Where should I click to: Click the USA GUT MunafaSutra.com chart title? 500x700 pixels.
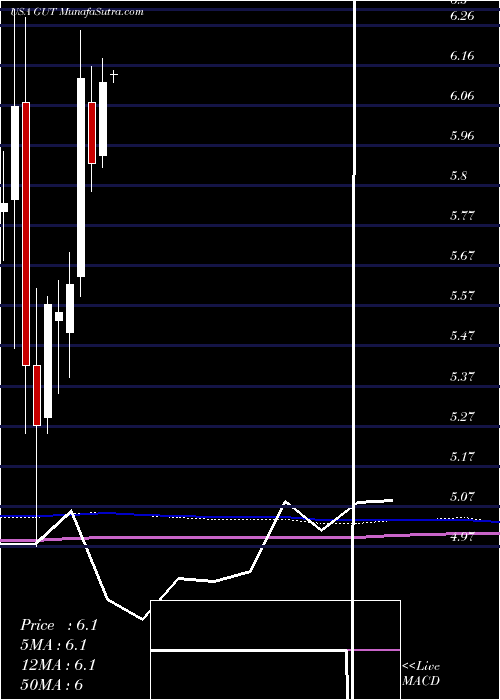(77, 12)
